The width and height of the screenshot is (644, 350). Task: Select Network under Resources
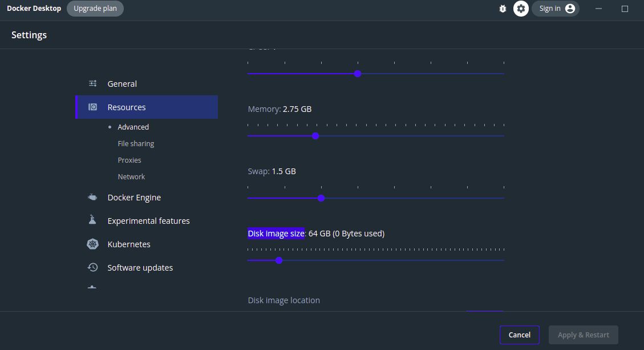pos(131,176)
